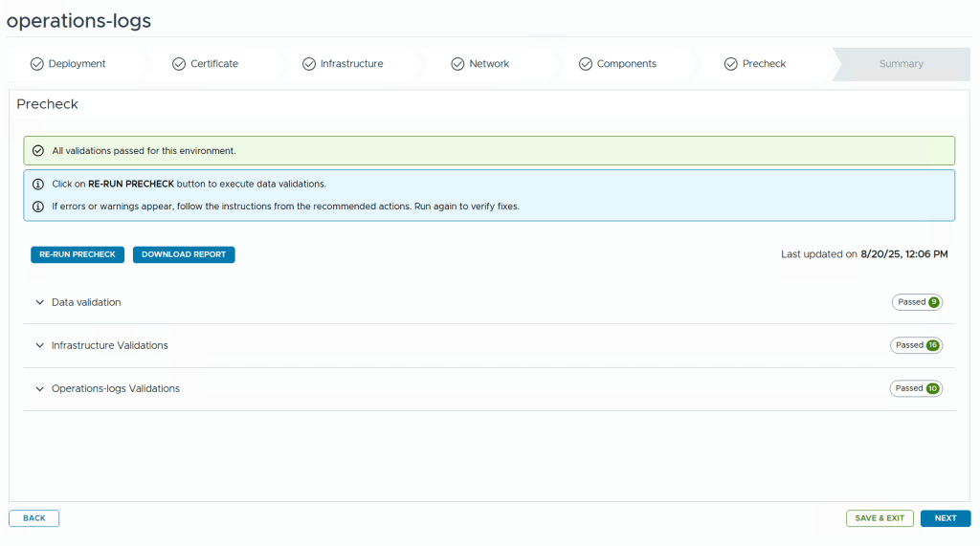The width and height of the screenshot is (980, 546).
Task: Click the Infrastructure step checkmark icon
Action: [x=308, y=64]
